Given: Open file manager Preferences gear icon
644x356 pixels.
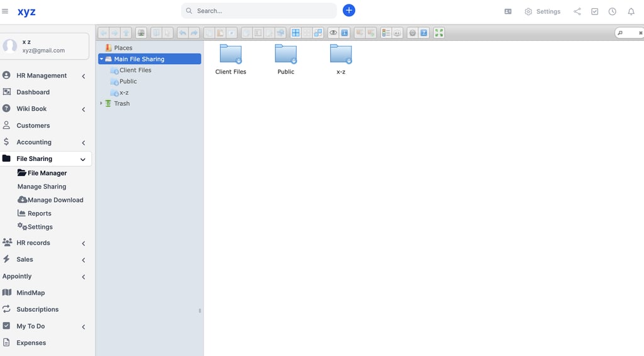Looking at the screenshot, I should pyautogui.click(x=413, y=33).
